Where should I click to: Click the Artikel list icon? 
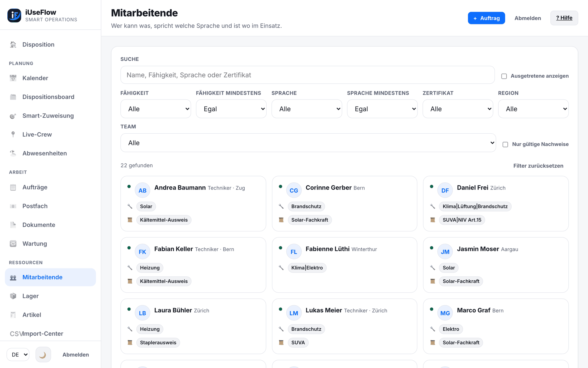(13, 315)
